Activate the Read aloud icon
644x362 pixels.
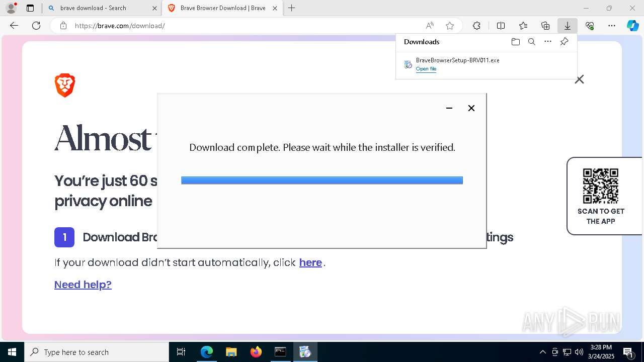[x=430, y=26]
